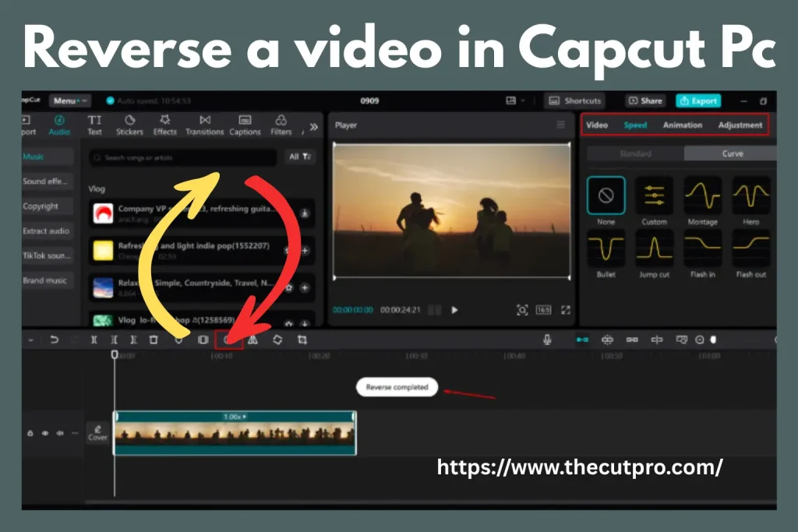
Task: Open the aspect ratio 16:9 dropdown under the player
Action: pos(543,309)
